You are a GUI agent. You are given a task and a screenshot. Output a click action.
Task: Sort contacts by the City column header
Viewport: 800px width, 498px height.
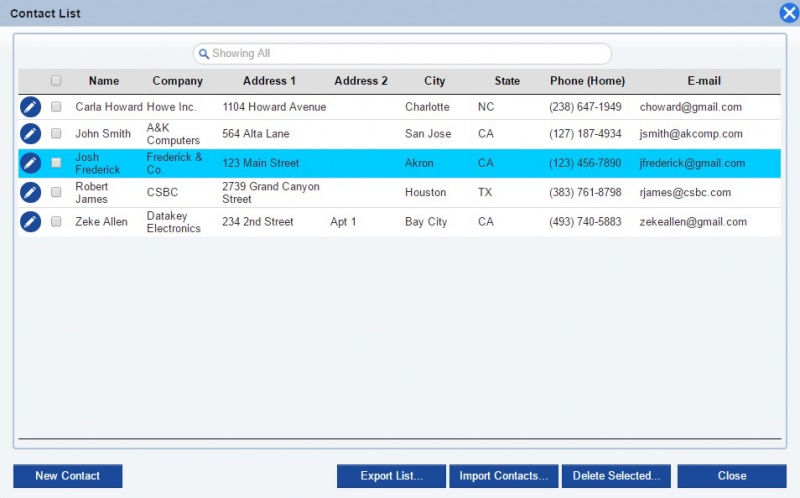(434, 81)
